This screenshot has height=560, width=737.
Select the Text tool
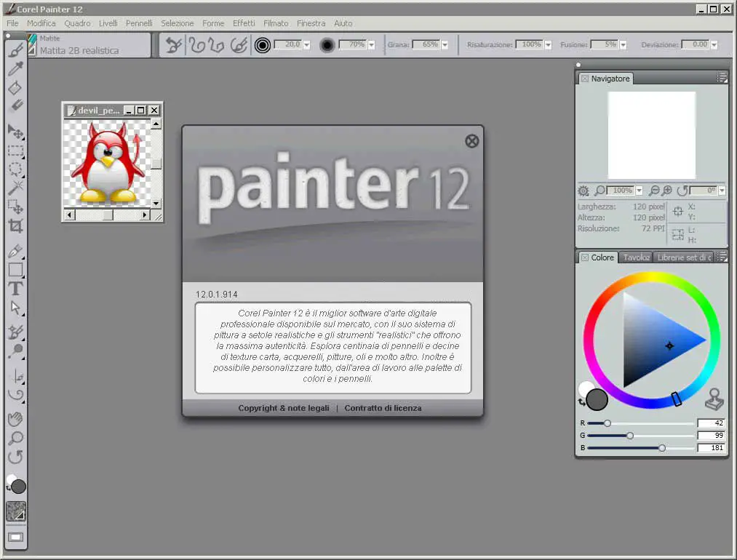click(15, 289)
